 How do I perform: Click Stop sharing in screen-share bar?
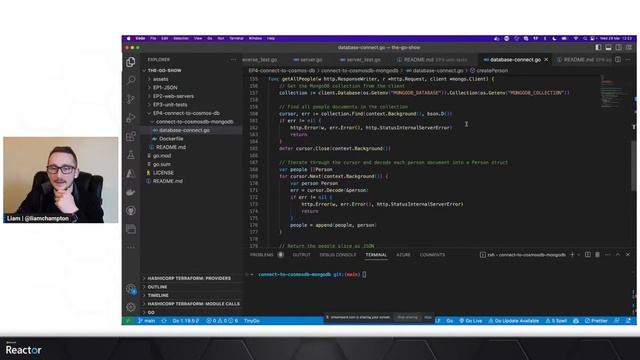coord(407,317)
